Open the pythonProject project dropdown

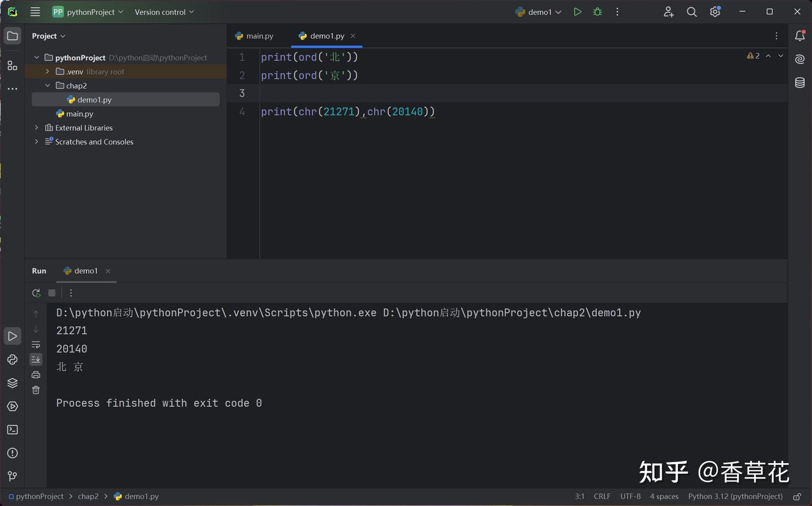(x=88, y=12)
